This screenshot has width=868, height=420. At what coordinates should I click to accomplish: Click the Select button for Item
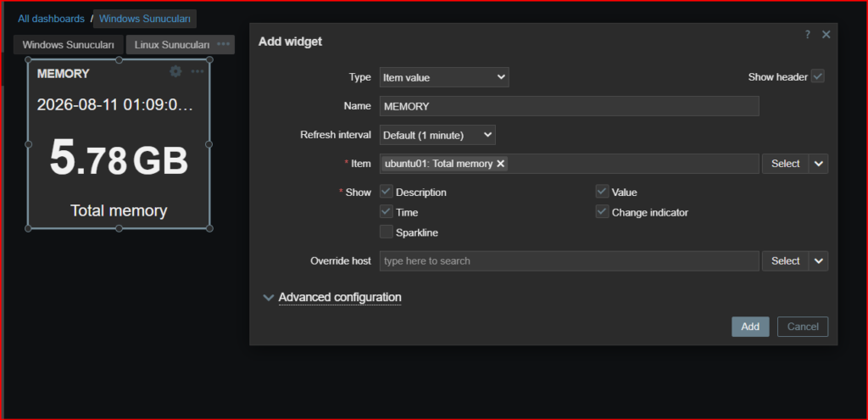786,164
